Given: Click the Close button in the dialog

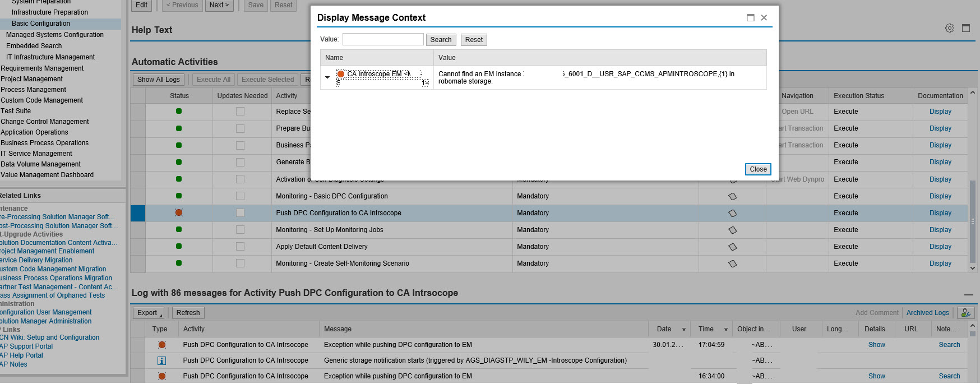Looking at the screenshot, I should (x=758, y=169).
